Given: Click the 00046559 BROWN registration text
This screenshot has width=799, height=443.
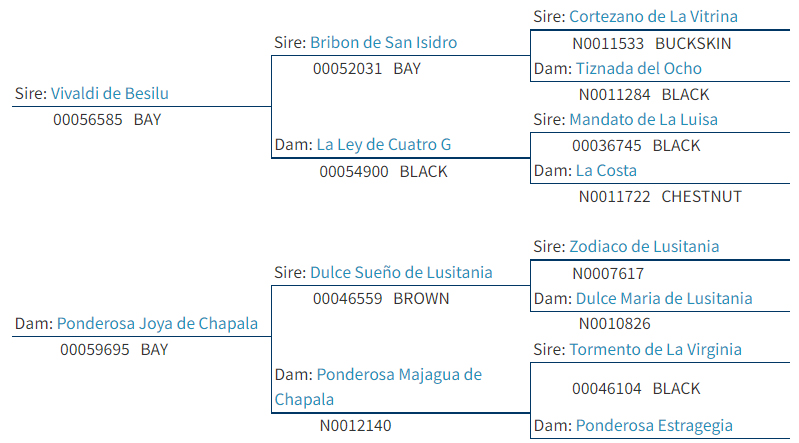Looking at the screenshot, I should [381, 299].
